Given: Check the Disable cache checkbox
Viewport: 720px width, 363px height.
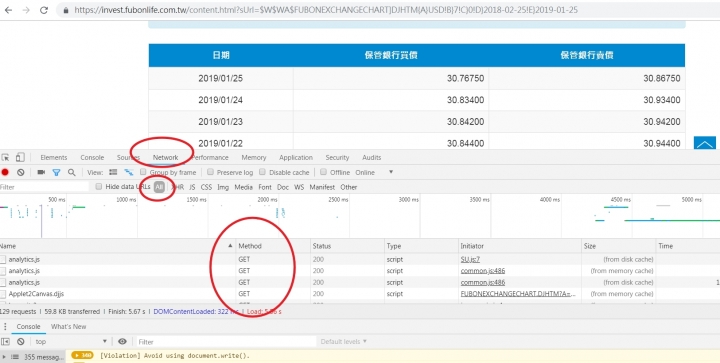Looking at the screenshot, I should (x=263, y=172).
